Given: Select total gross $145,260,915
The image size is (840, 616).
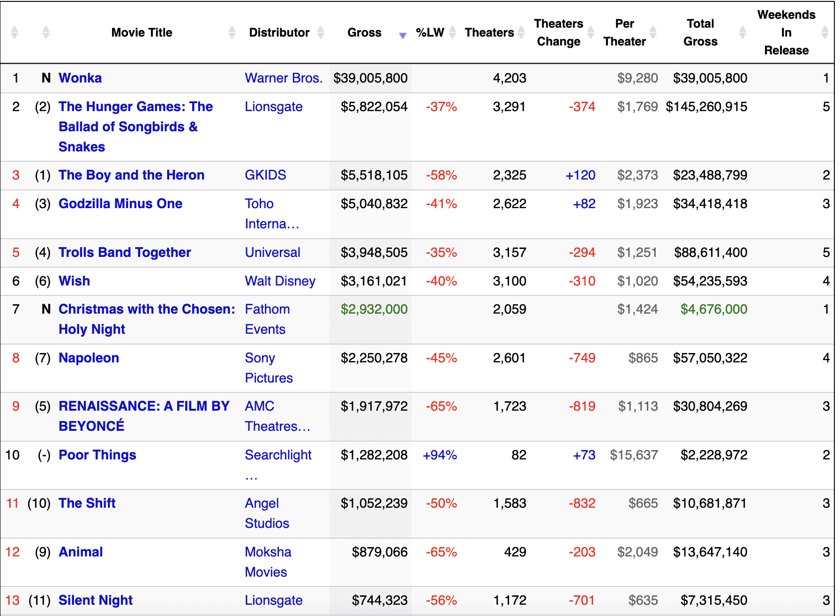Looking at the screenshot, I should 706,106.
